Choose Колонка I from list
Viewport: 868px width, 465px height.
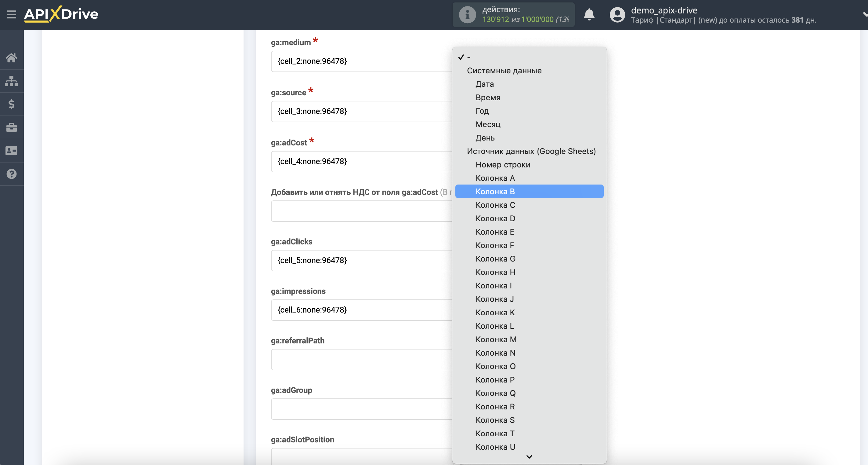(x=529, y=286)
